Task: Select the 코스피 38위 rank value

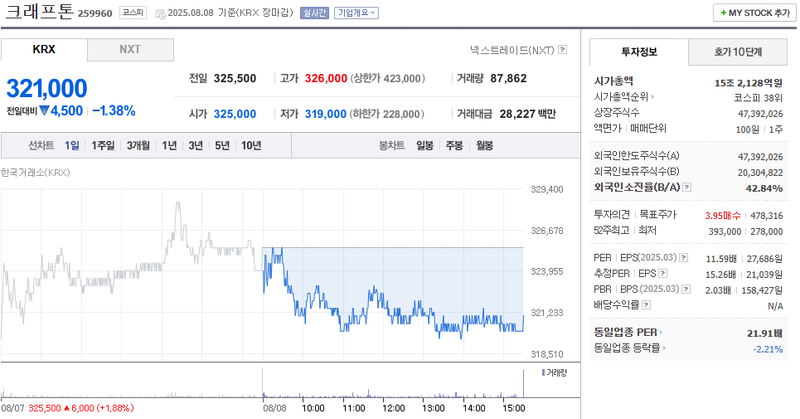Action: (x=758, y=98)
